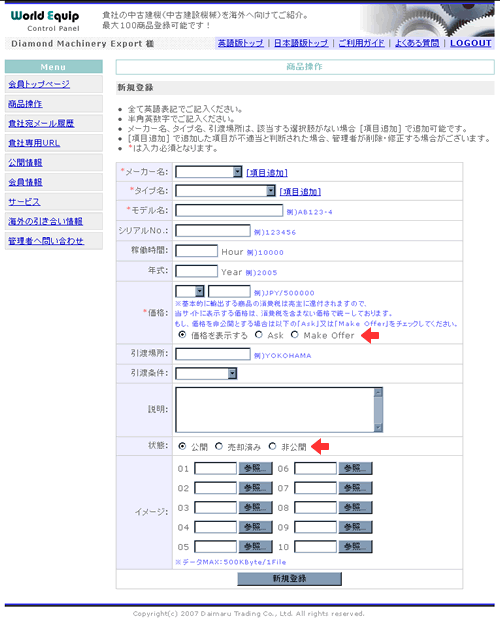Go to 日本語版トップ link

coord(301,43)
